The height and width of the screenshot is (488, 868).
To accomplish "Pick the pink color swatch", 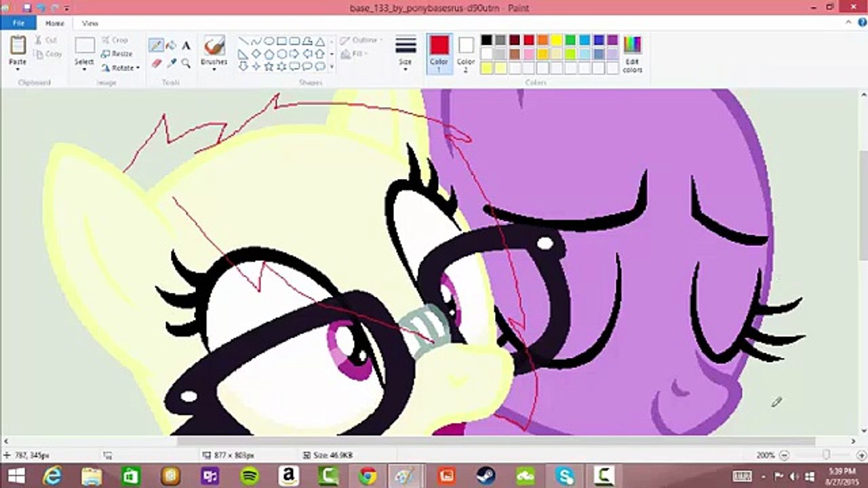I will click(x=528, y=54).
